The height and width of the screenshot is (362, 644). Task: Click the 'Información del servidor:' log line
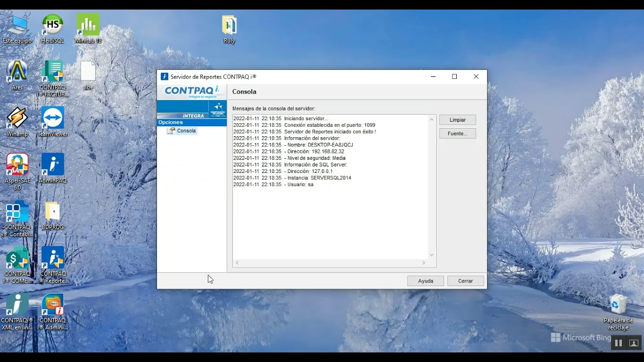click(x=287, y=138)
